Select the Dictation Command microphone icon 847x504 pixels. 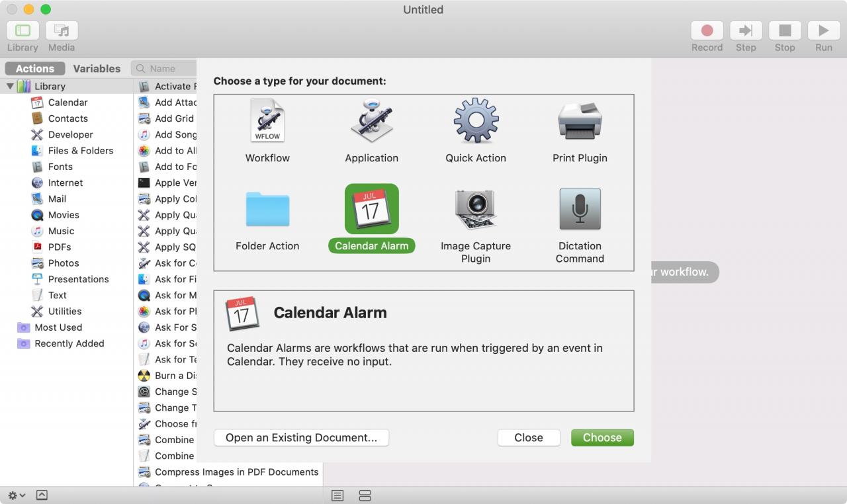click(580, 209)
